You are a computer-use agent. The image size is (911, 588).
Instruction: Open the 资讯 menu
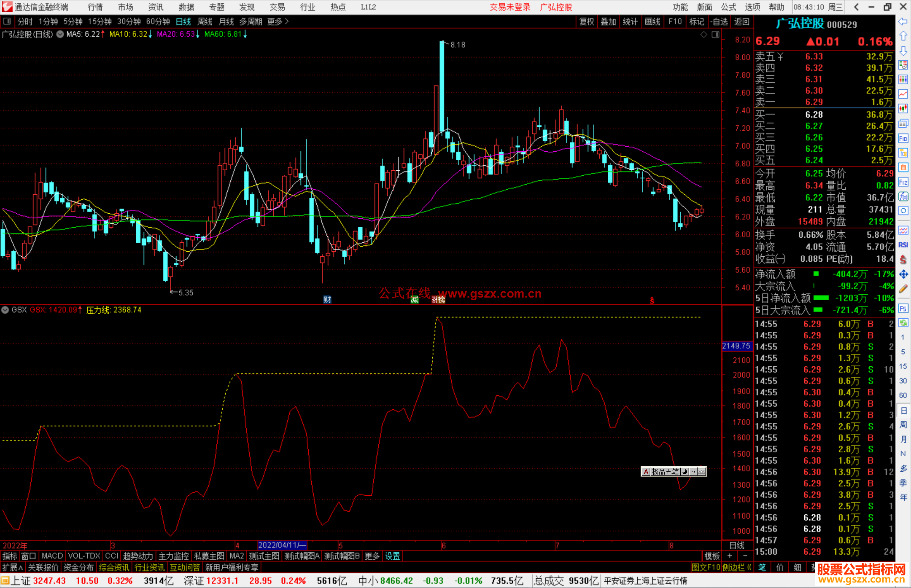(156, 7)
